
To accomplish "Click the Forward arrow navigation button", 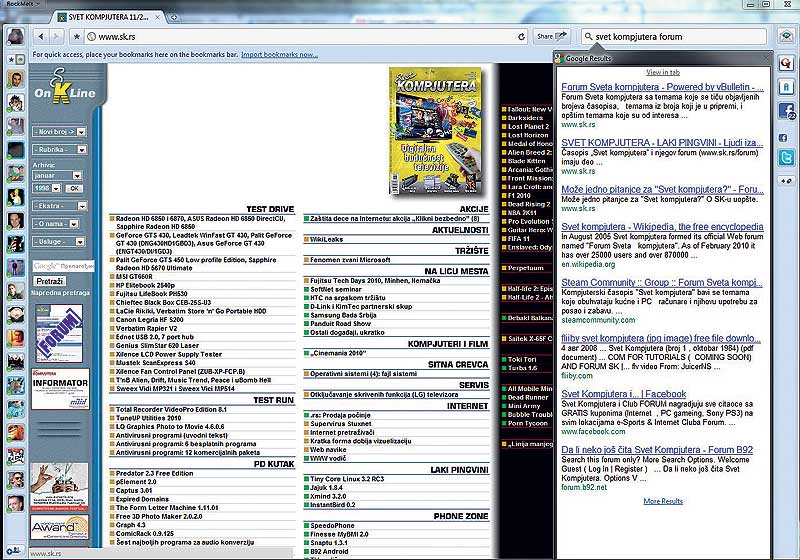I will 56,37.
